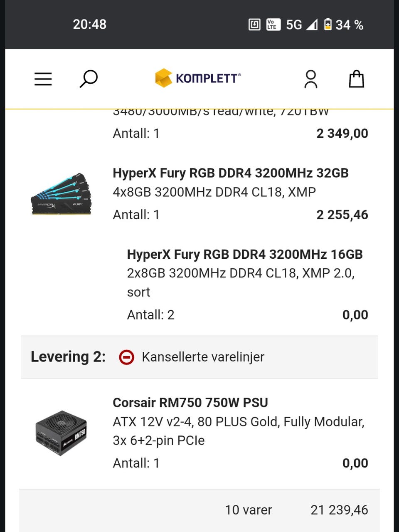Tap the 5G signal indicator
This screenshot has height=532, width=399.
294,25
